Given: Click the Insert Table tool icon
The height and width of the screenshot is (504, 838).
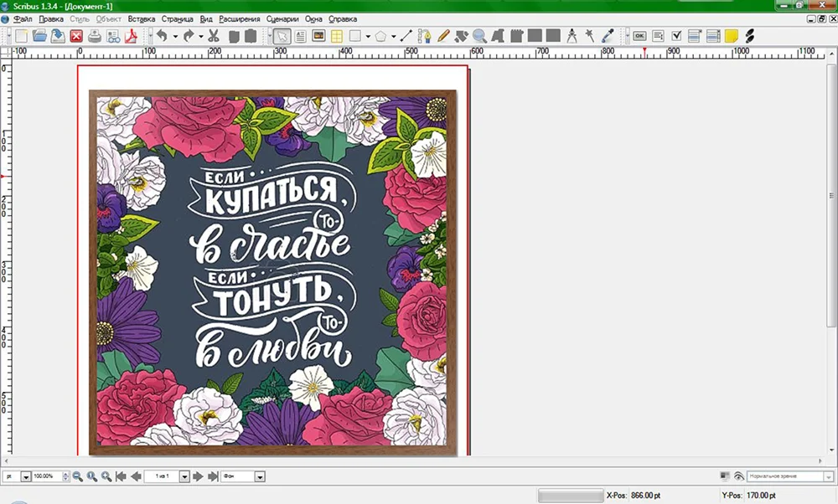Looking at the screenshot, I should click(x=336, y=36).
